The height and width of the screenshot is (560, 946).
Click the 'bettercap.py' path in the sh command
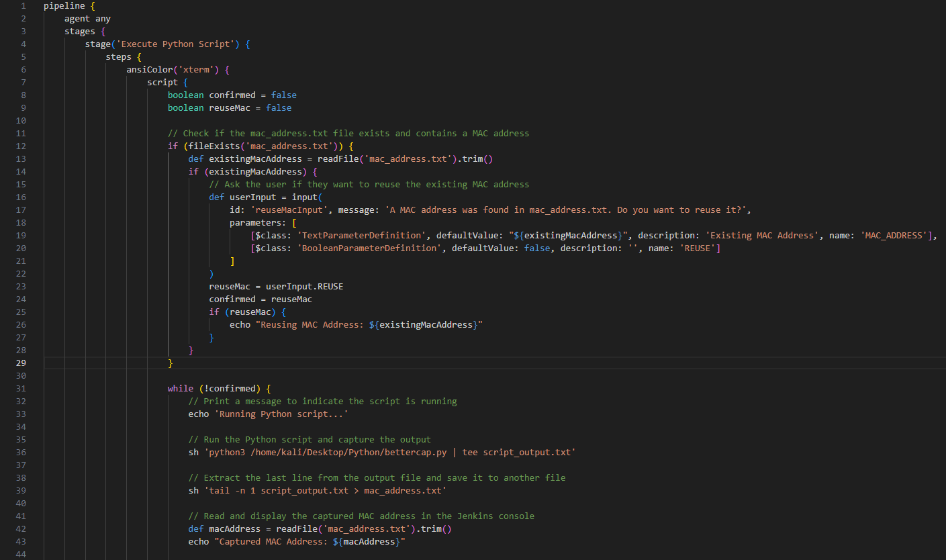coord(416,453)
